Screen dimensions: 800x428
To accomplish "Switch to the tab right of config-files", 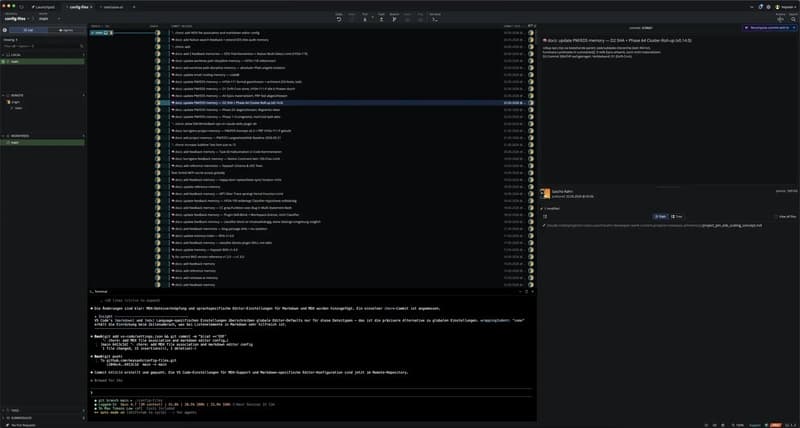I will [x=111, y=7].
